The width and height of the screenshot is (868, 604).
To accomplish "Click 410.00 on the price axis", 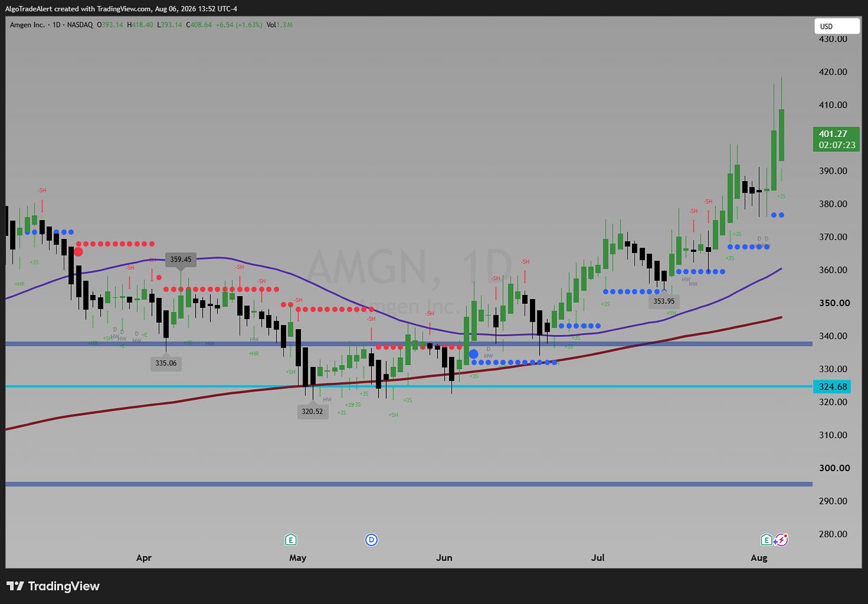I will [833, 105].
